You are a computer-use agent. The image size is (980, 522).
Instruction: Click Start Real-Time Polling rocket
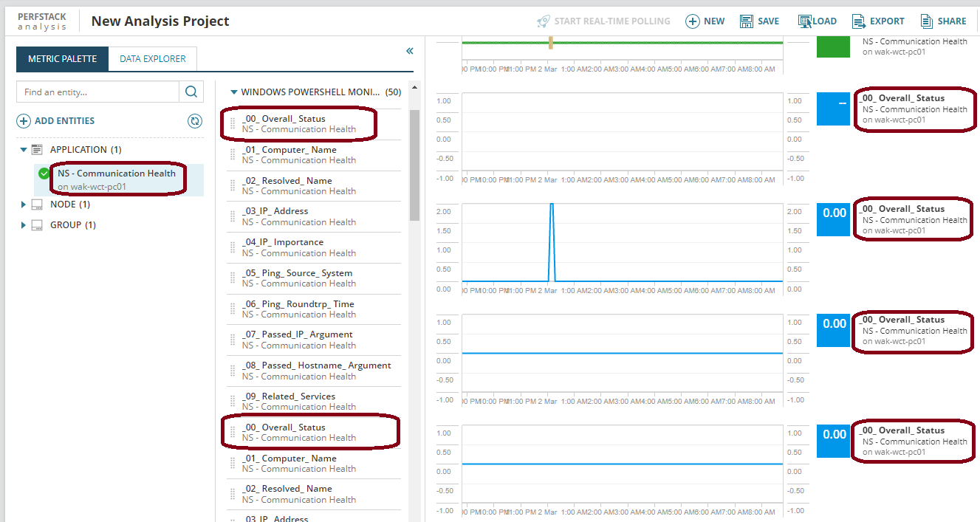[x=544, y=21]
